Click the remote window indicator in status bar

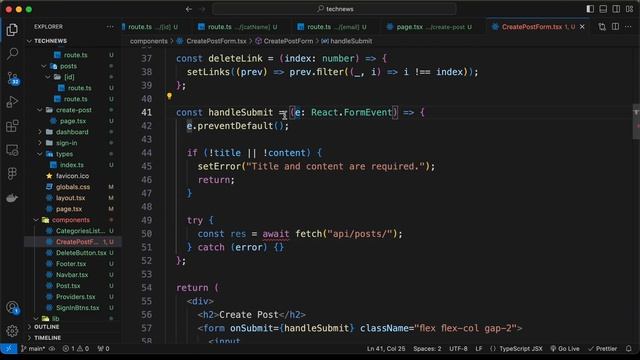tap(9, 349)
